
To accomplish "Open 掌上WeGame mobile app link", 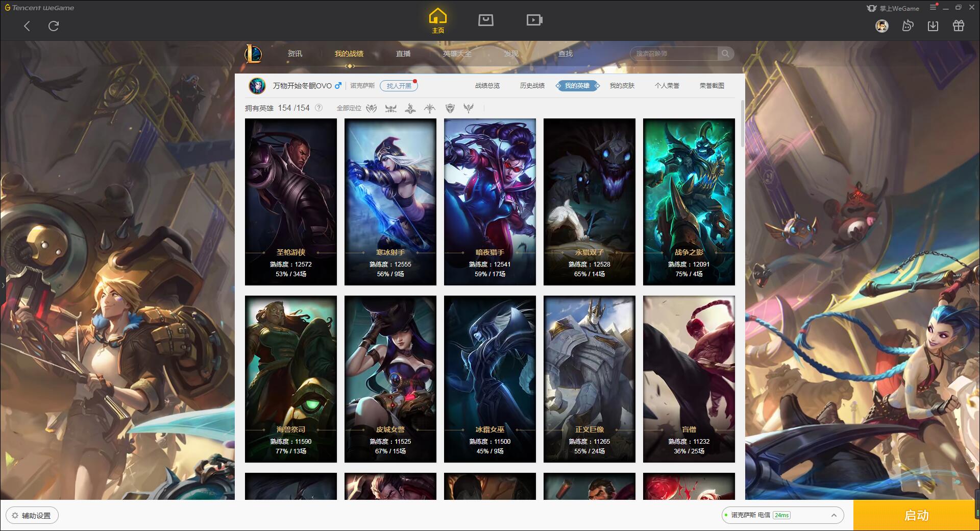I will tap(893, 8).
